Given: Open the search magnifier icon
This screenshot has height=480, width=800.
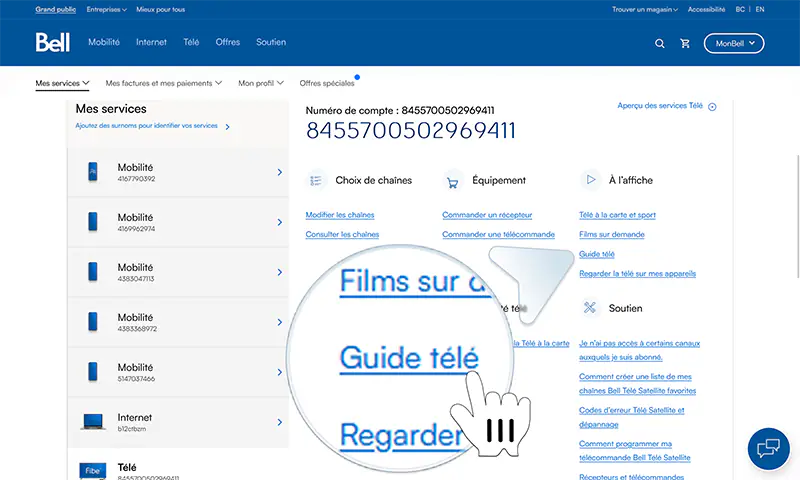Looking at the screenshot, I should tap(660, 43).
